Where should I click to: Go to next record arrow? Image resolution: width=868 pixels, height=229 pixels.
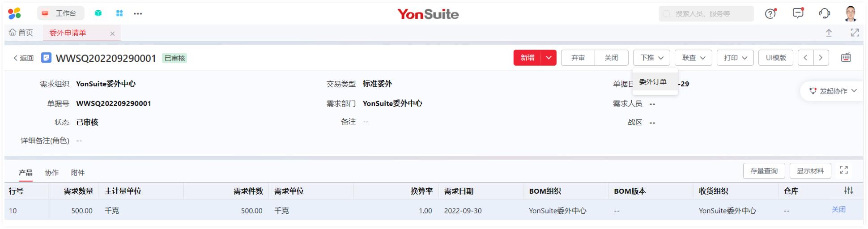tap(821, 58)
